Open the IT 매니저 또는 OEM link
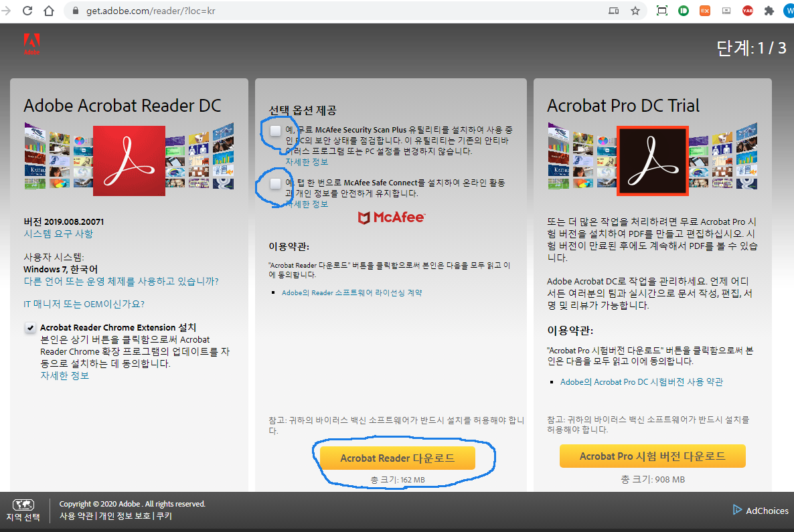 [x=84, y=304]
